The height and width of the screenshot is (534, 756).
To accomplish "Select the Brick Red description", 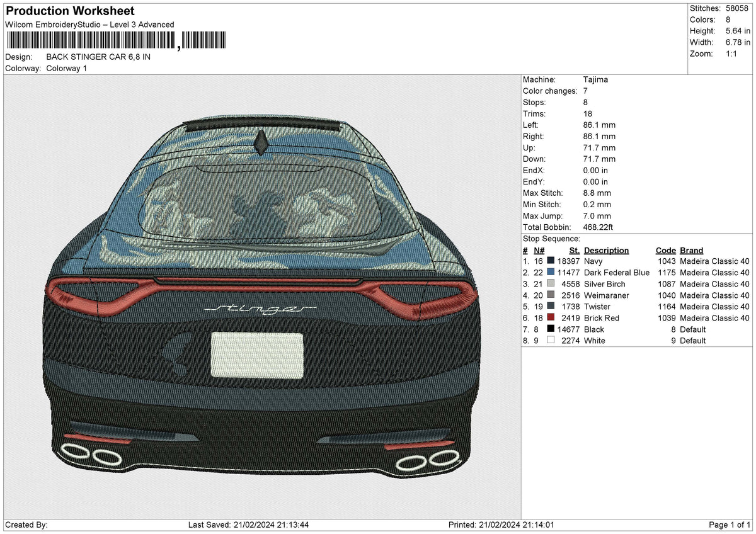I will click(x=601, y=317).
